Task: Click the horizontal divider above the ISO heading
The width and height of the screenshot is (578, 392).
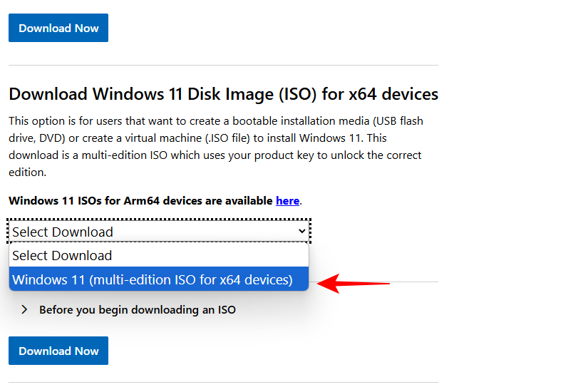Action: [223, 66]
